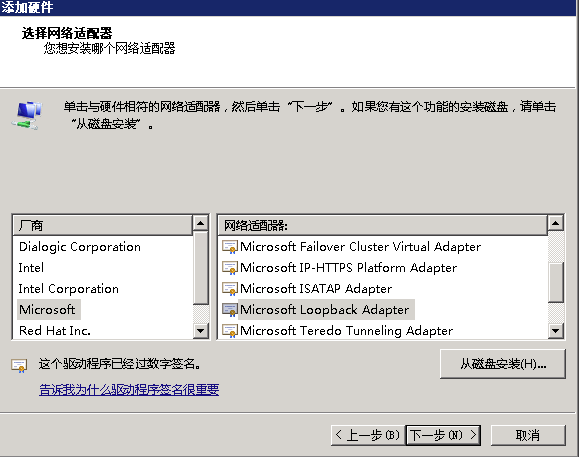Click the adapter list scroll up arrow
This screenshot has height=457, width=579.
556,223
